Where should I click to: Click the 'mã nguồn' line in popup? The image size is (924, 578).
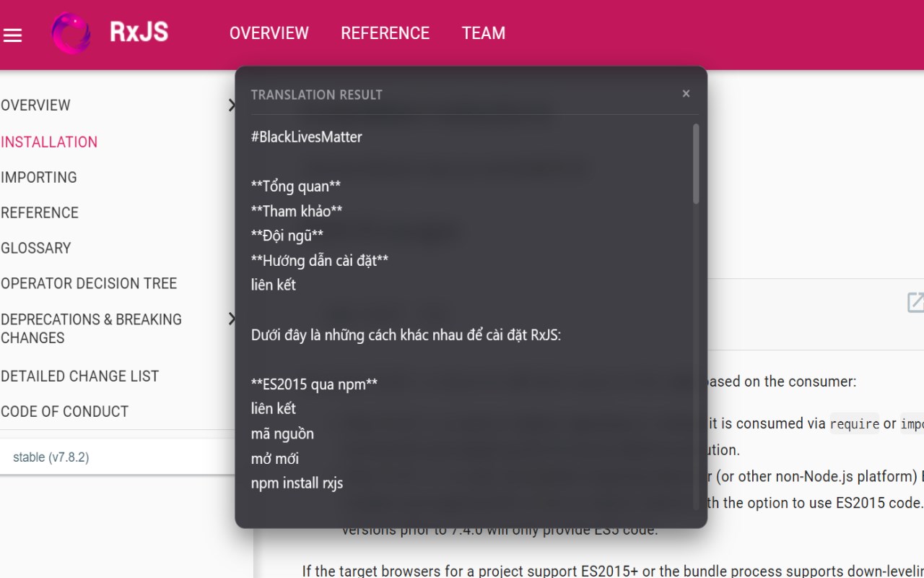pyautogui.click(x=282, y=433)
